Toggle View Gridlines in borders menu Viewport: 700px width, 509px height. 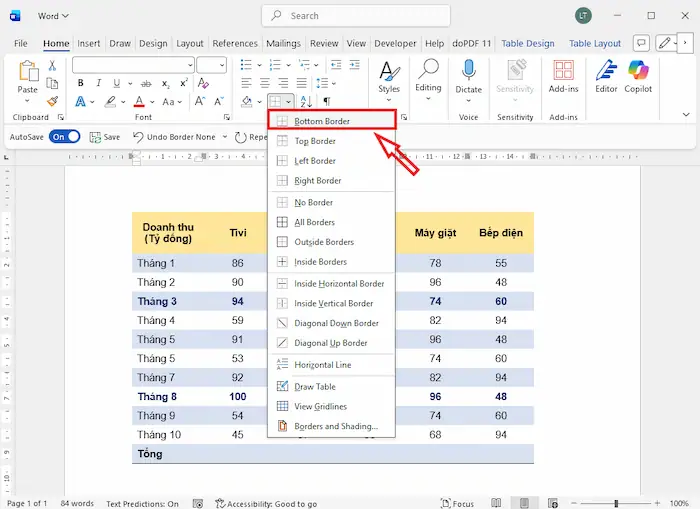coord(322,406)
